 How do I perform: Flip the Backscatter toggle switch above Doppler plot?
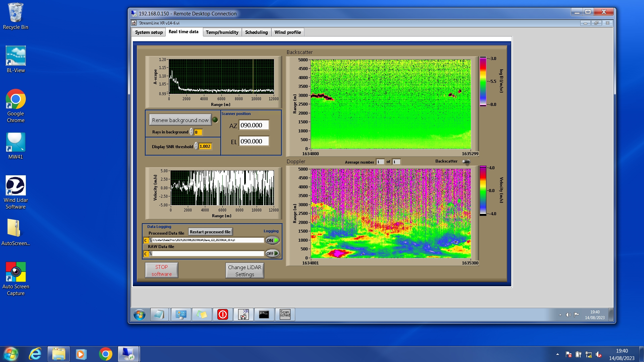coord(466,162)
